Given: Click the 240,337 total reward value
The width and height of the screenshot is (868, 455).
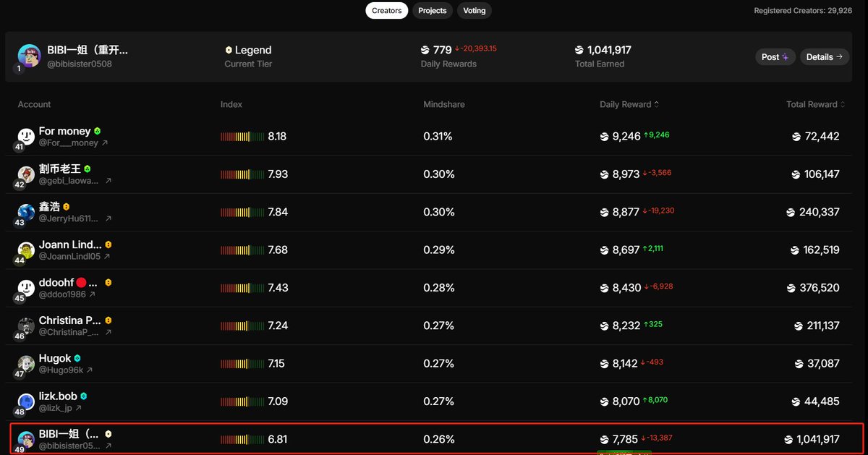Looking at the screenshot, I should click(820, 212).
